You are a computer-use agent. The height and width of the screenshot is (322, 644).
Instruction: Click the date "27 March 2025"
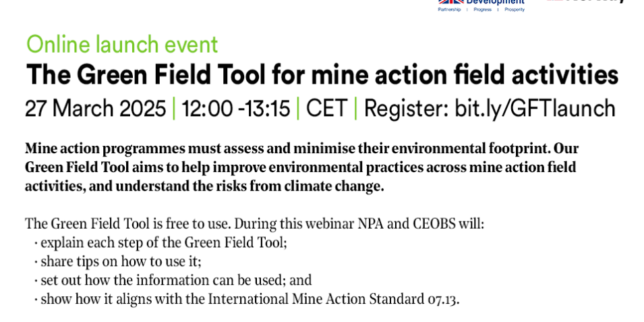[95, 109]
